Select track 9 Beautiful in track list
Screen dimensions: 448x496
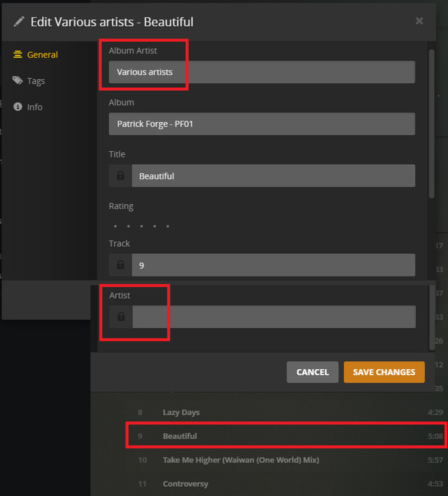click(286, 436)
